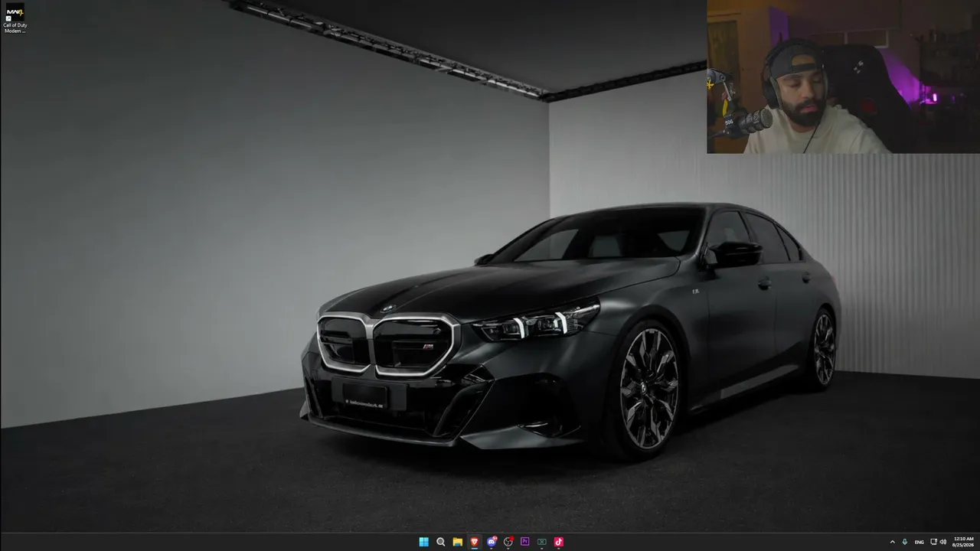This screenshot has height=551, width=980.
Task: Open taskbar Search
Action: tap(440, 542)
